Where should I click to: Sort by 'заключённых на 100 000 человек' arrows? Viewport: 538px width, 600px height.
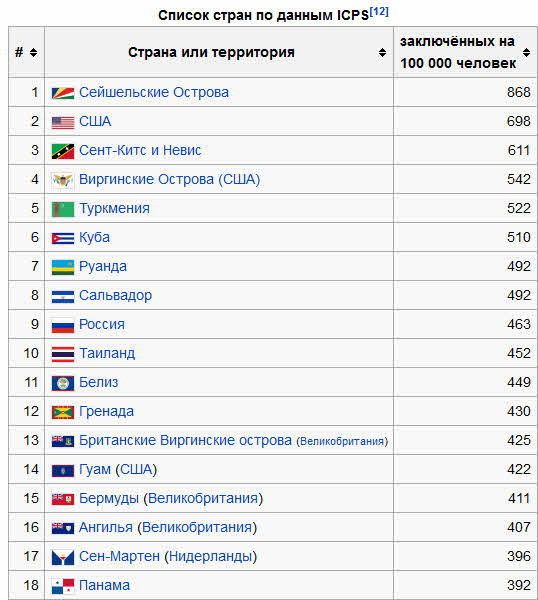click(x=527, y=52)
